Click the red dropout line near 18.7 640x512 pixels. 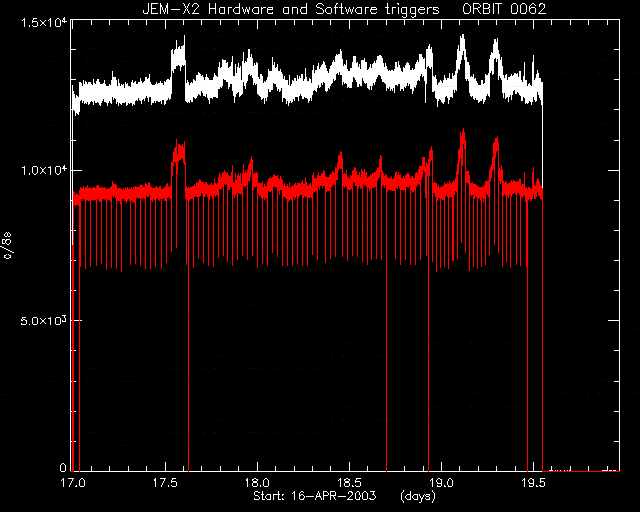(387, 327)
